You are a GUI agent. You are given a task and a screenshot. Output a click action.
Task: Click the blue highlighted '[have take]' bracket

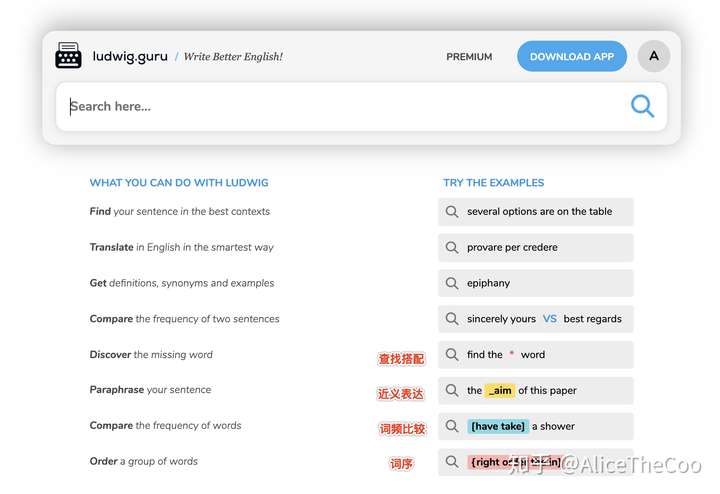coord(498,426)
